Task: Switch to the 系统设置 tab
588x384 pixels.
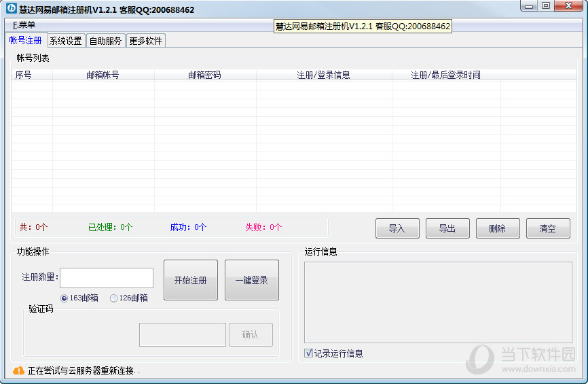Action: click(x=66, y=41)
